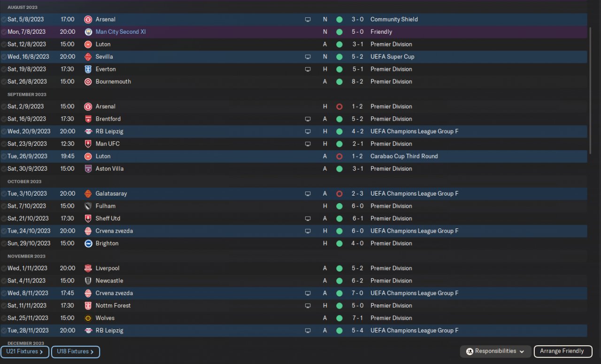
Task: Toggle the check mark beside Sat 5/8/2023
Action: (x=4, y=20)
